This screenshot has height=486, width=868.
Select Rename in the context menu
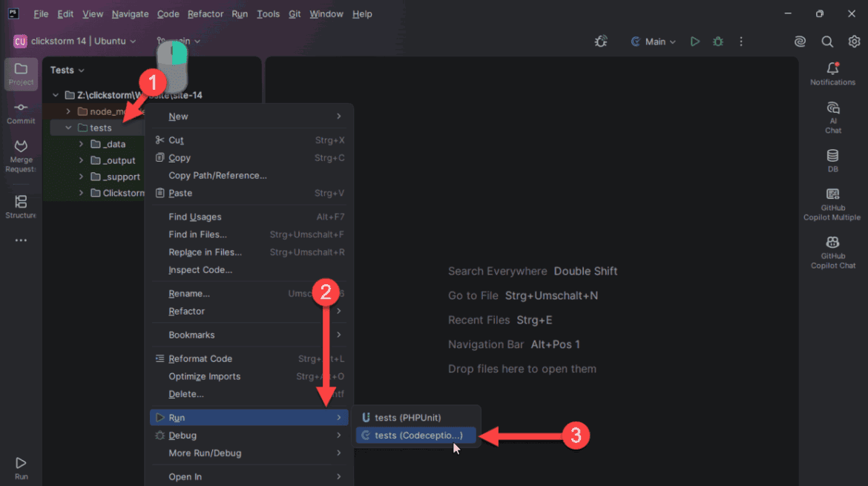[x=249, y=294]
